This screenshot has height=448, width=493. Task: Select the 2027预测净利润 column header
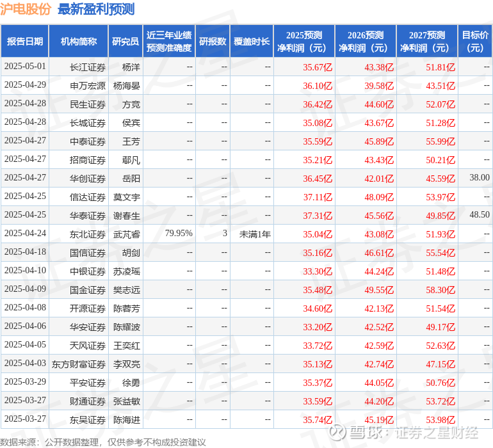tap(427, 41)
